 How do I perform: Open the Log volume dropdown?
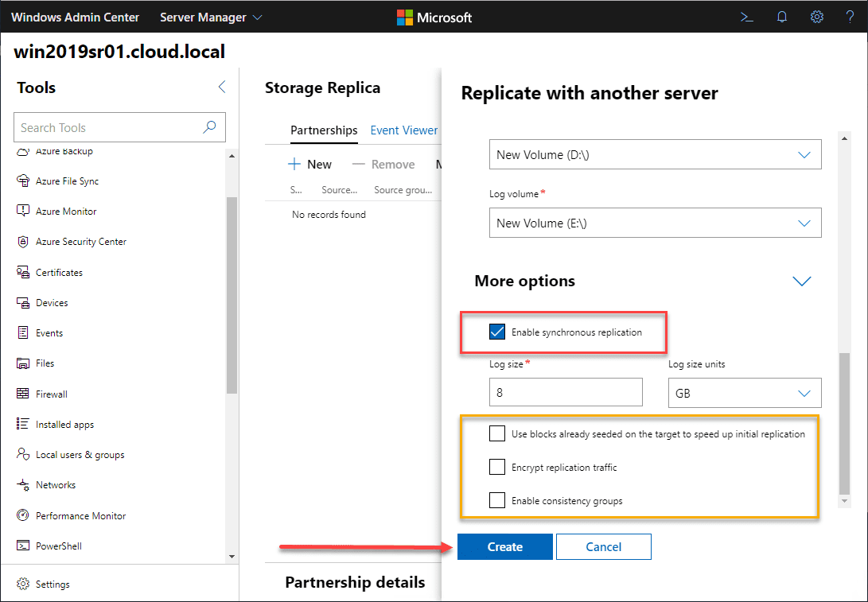(655, 223)
